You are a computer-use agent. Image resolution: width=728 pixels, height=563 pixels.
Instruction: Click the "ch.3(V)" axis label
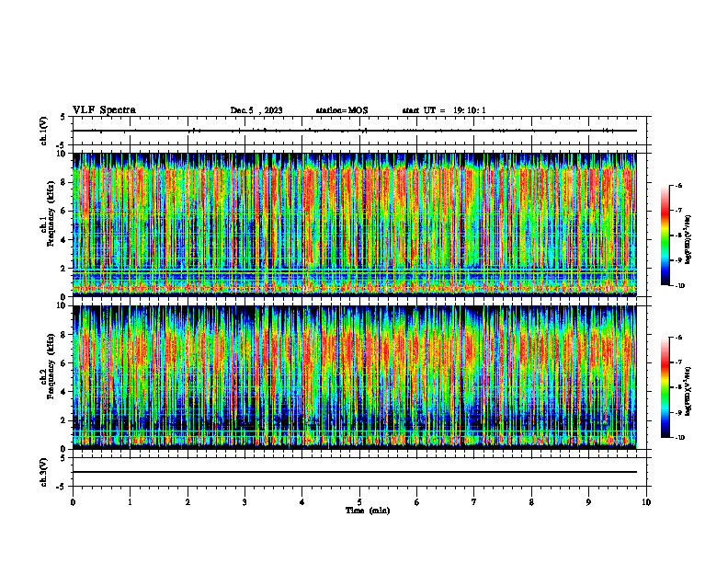[x=43, y=473]
